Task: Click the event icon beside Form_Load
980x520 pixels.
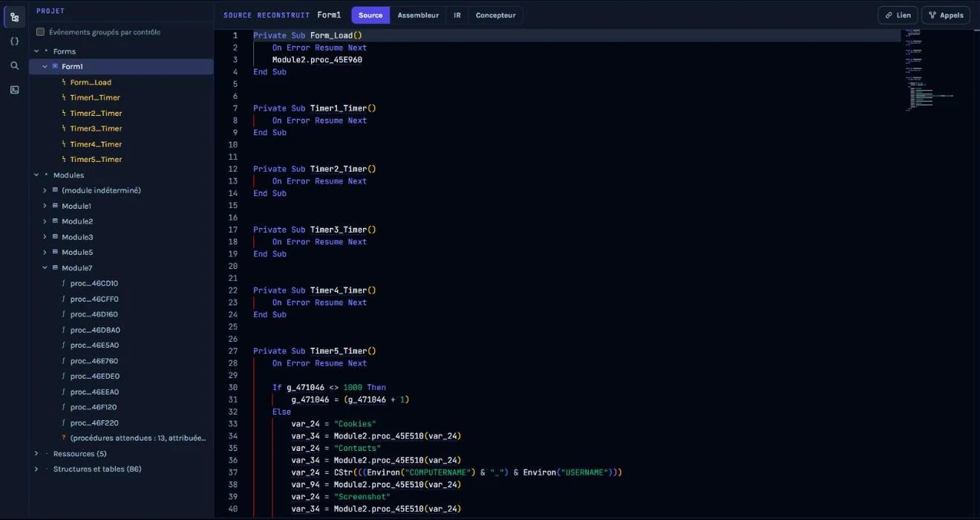Action: pyautogui.click(x=64, y=82)
